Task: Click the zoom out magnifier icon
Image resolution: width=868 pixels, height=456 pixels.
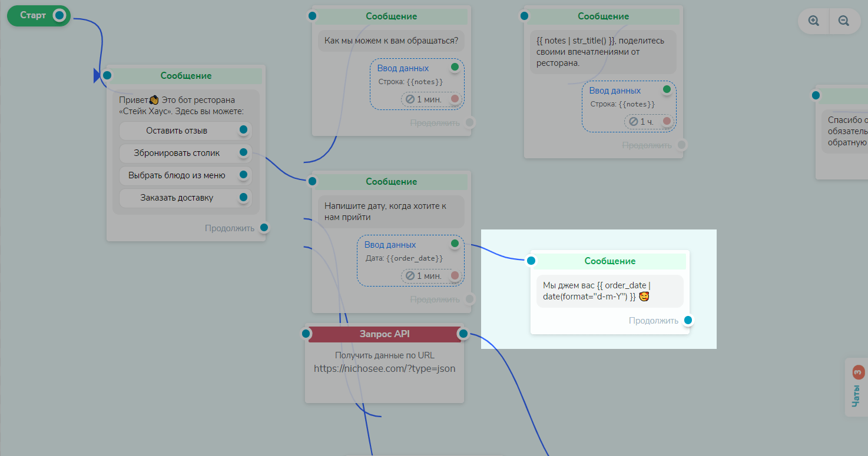Action: coord(844,21)
